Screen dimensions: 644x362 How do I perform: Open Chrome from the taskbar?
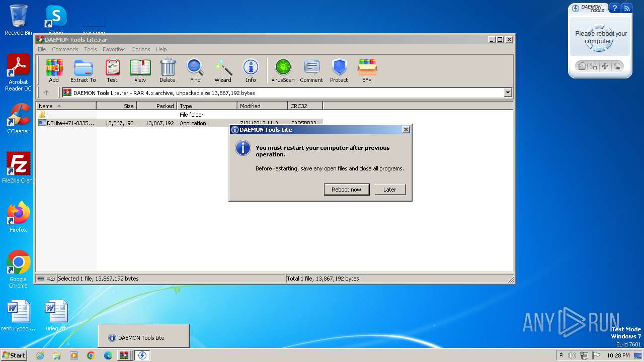pos(91,355)
